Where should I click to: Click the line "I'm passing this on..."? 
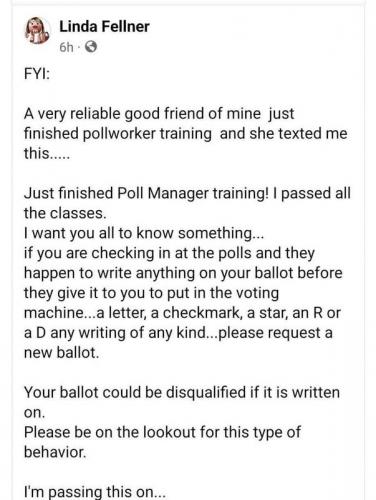coord(95,492)
